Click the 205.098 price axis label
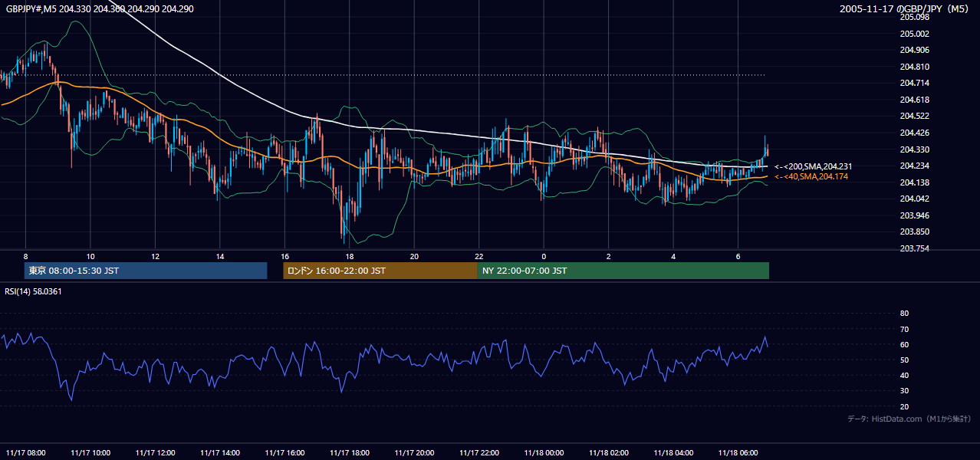980x460 pixels. click(x=914, y=17)
